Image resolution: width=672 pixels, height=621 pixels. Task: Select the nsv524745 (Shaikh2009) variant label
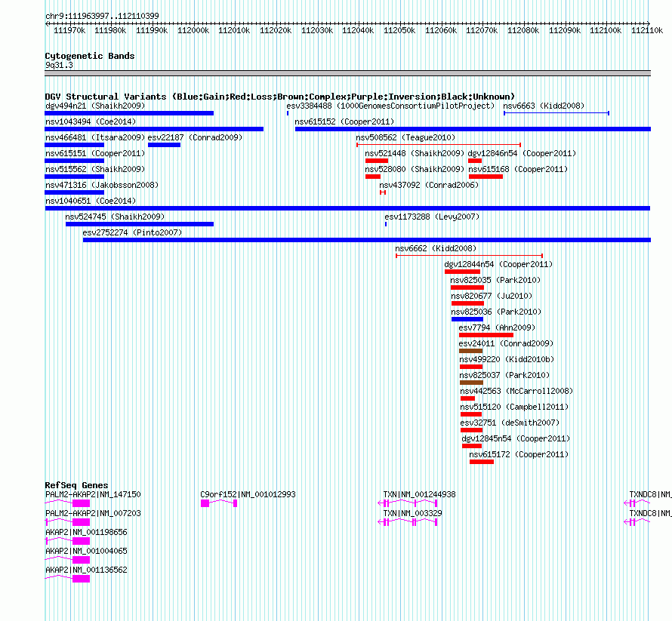pos(115,217)
